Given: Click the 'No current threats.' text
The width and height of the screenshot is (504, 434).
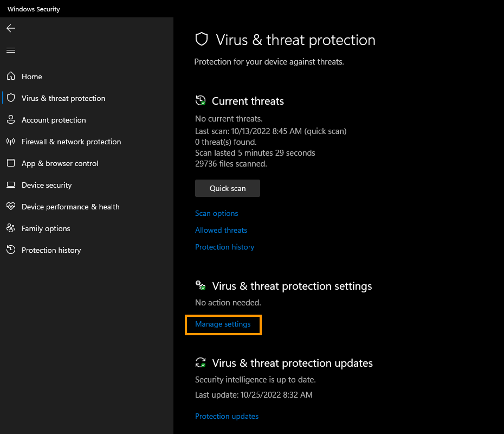Looking at the screenshot, I should [229, 119].
